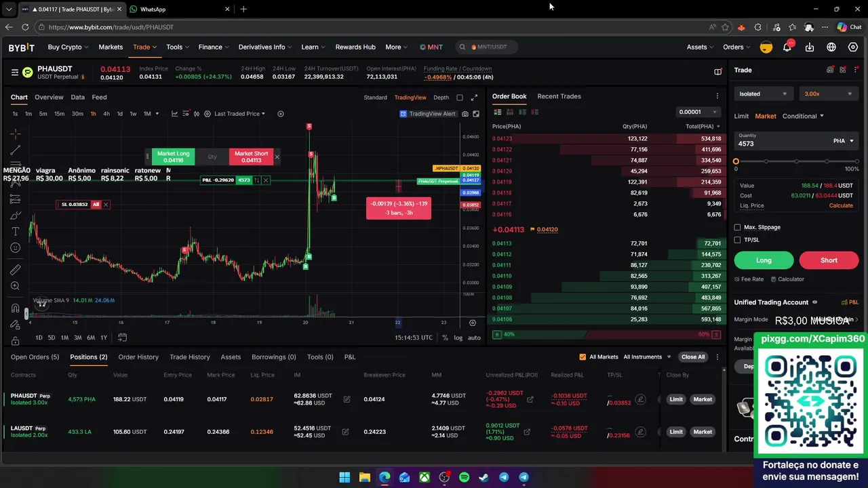
Task: Enable Max. Slippage checkbox
Action: (x=738, y=228)
